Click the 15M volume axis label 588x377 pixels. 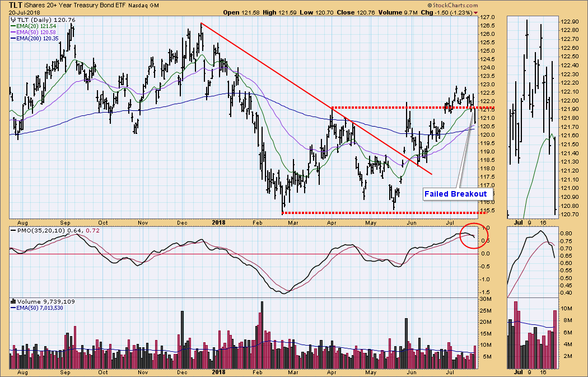[486, 333]
